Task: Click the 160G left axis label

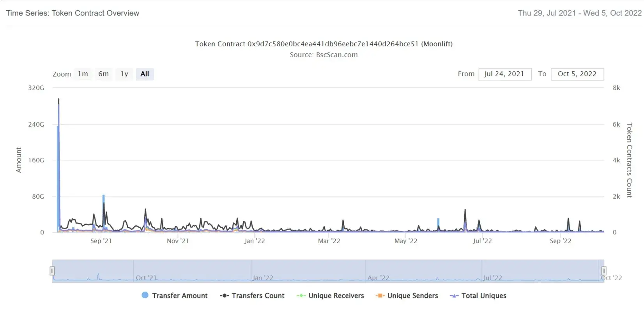Action: pos(36,160)
